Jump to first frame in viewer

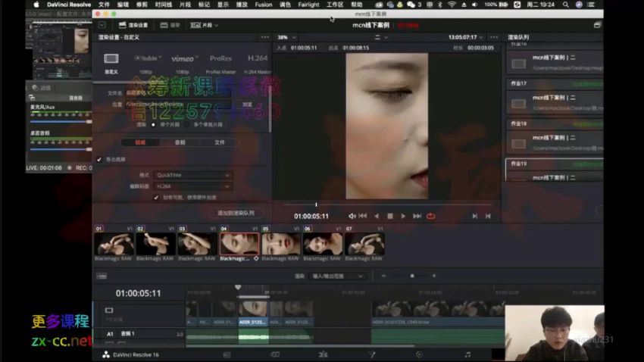[x=363, y=216]
